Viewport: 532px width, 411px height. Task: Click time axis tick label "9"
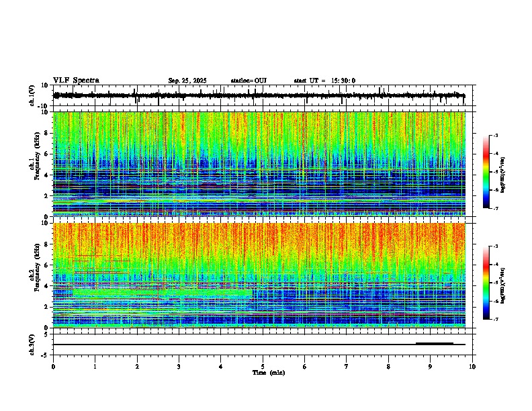(430, 367)
